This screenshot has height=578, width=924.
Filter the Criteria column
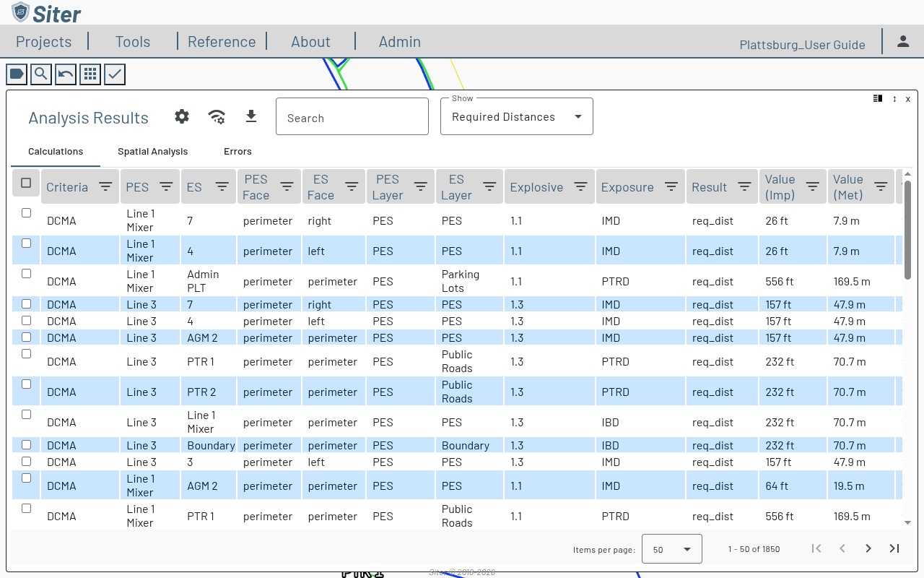pos(105,186)
